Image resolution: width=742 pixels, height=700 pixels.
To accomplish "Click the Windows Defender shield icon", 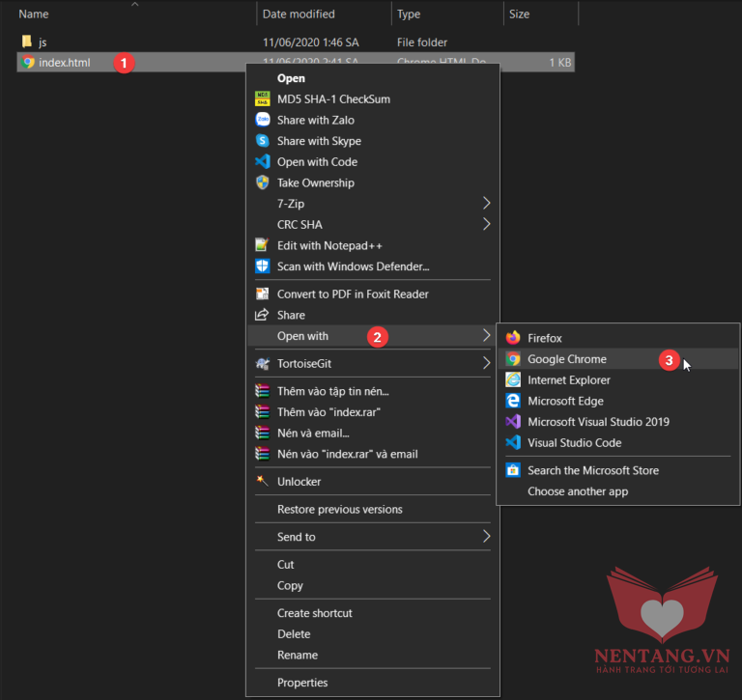I will (x=262, y=266).
